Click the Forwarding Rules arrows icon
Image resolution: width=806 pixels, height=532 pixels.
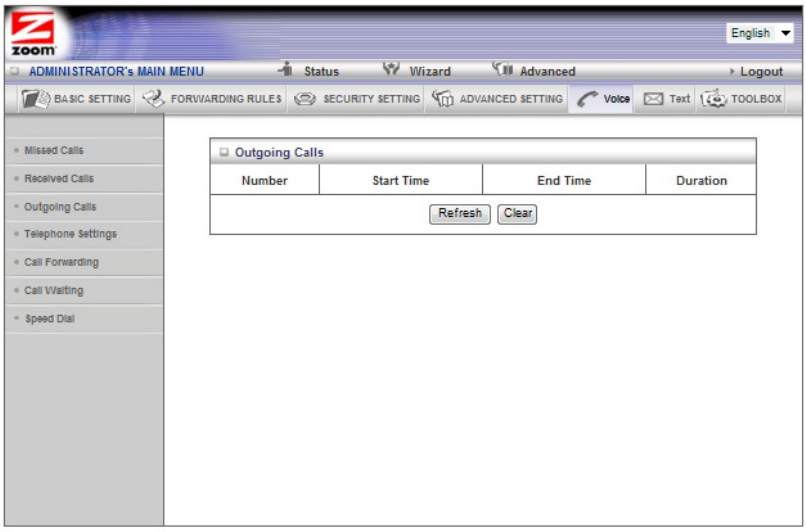153,99
